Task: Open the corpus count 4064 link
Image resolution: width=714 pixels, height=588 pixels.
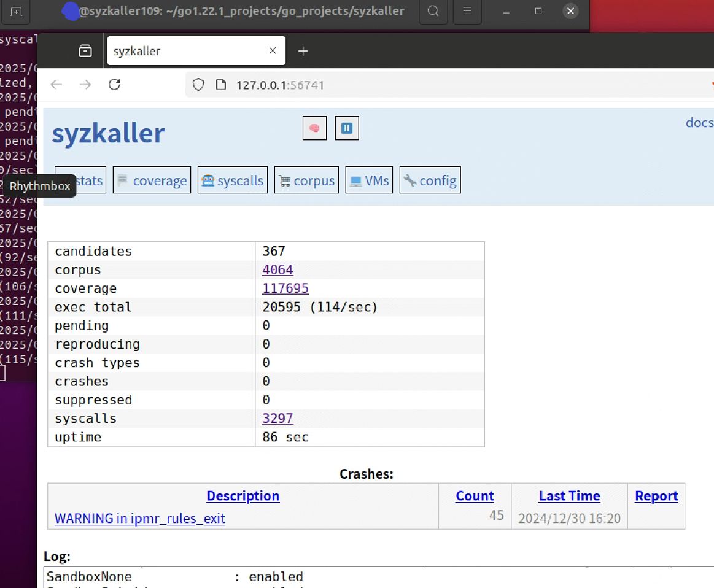Action: tap(277, 269)
